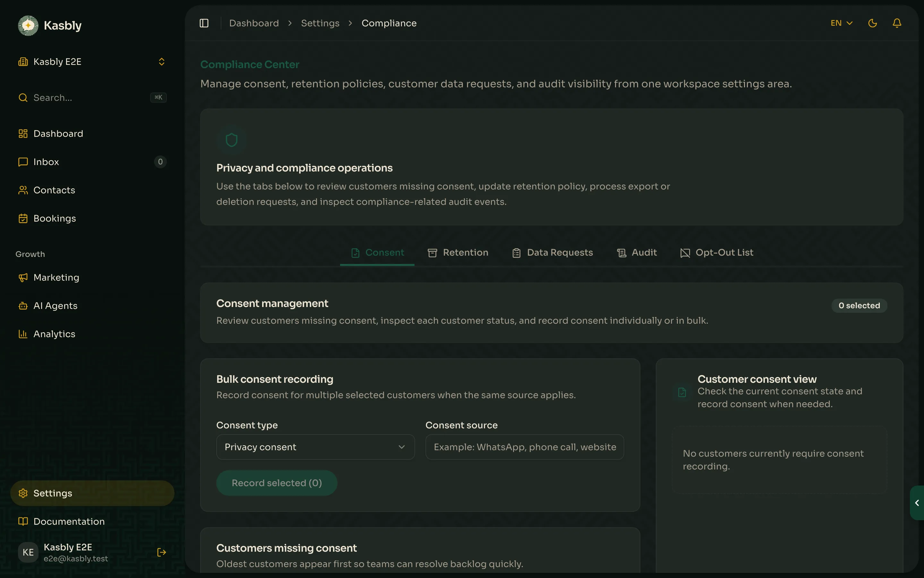
Task: Expand the side drawer chevron handle
Action: coord(917,503)
